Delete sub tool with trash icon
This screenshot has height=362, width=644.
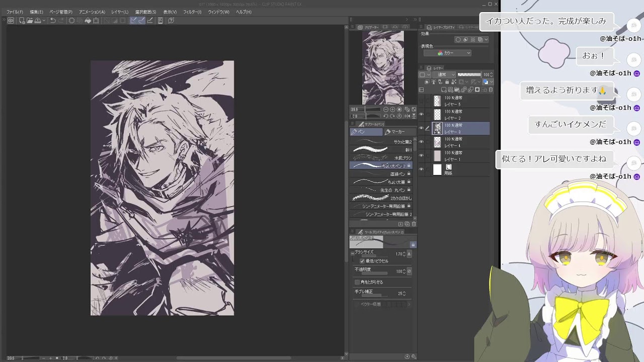[x=414, y=224]
